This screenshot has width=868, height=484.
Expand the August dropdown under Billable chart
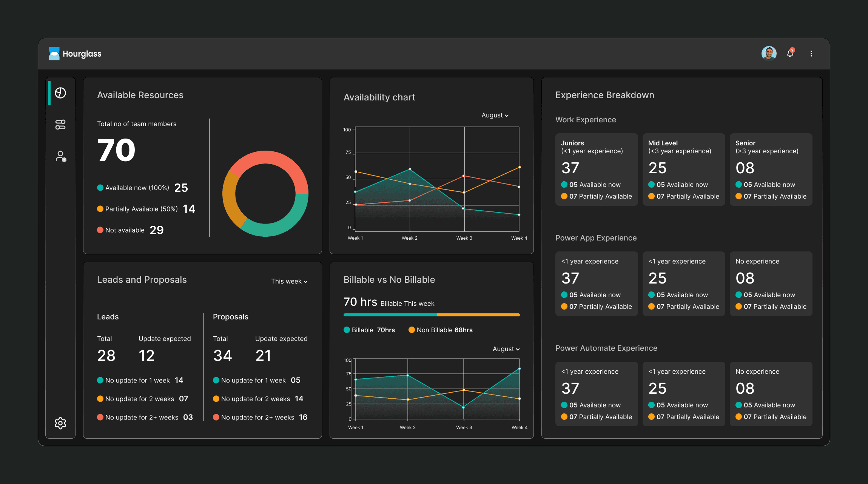[506, 349]
